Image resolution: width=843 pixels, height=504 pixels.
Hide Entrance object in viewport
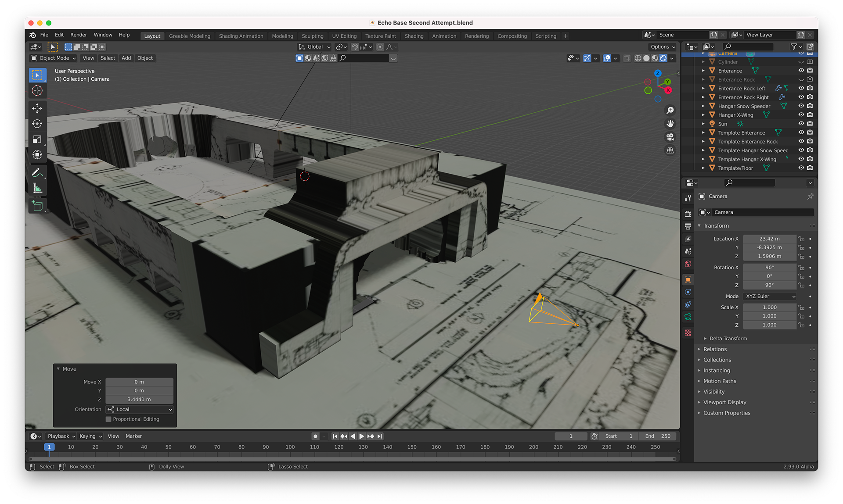pyautogui.click(x=801, y=71)
